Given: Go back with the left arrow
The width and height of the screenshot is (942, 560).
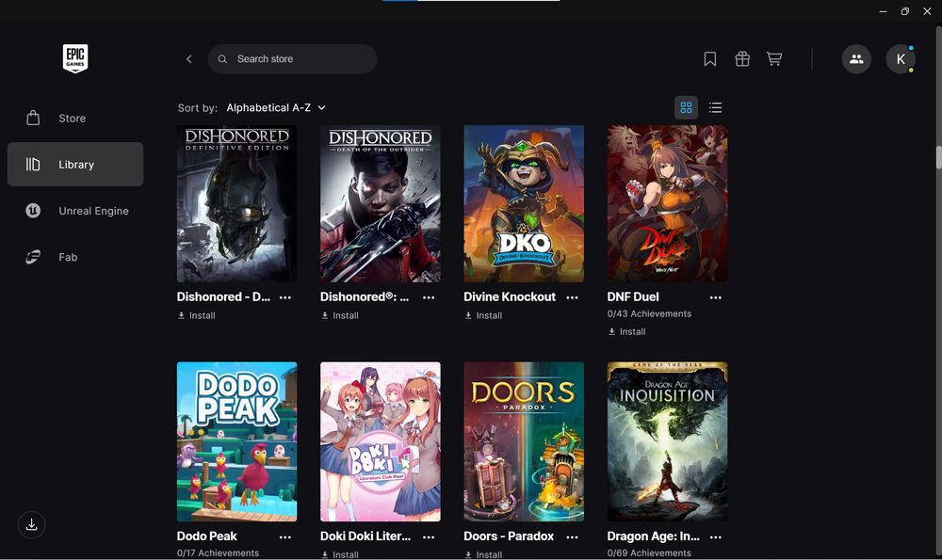Looking at the screenshot, I should click(x=188, y=58).
